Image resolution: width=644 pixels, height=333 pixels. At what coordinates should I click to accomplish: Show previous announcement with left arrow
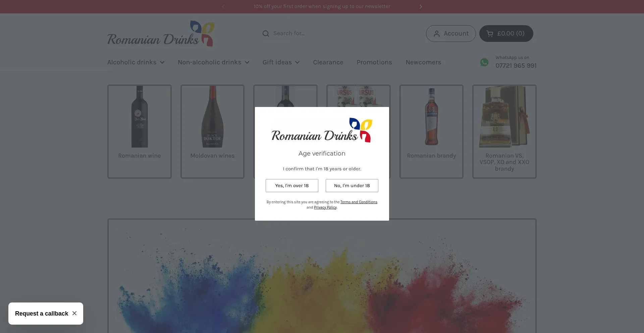tap(223, 7)
